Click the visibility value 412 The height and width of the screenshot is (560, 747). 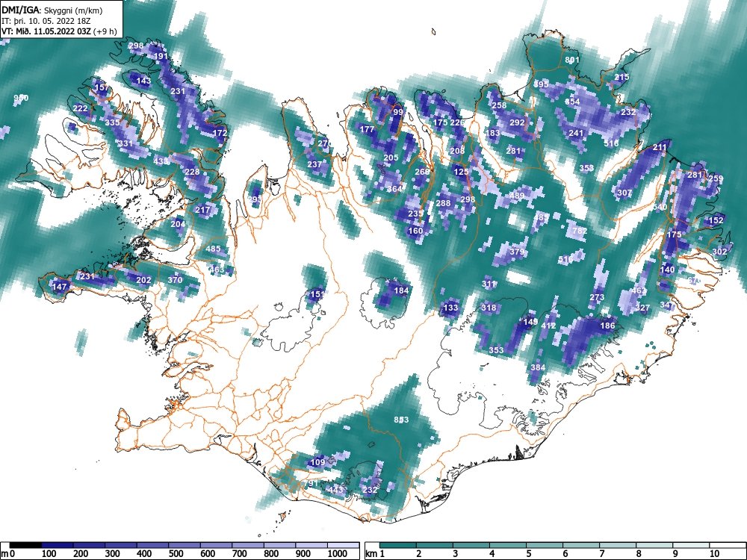(548, 326)
